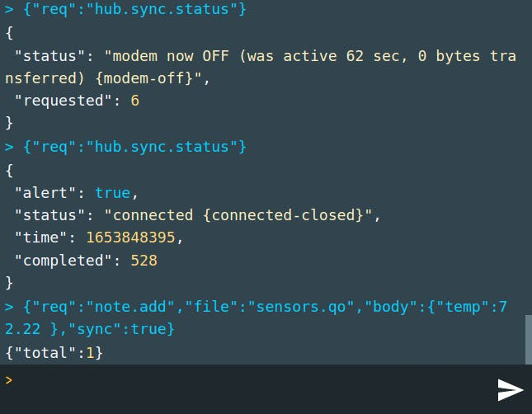
Task: Click the timestamp value 1653848395
Action: point(138,238)
